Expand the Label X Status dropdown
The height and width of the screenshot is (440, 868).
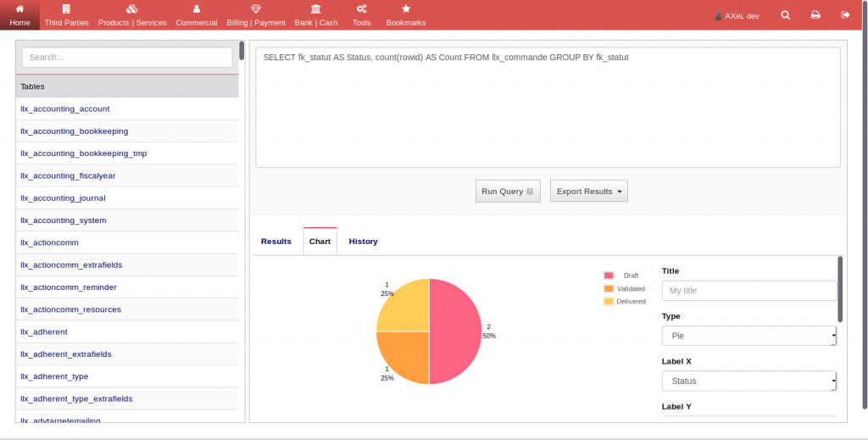coord(748,382)
